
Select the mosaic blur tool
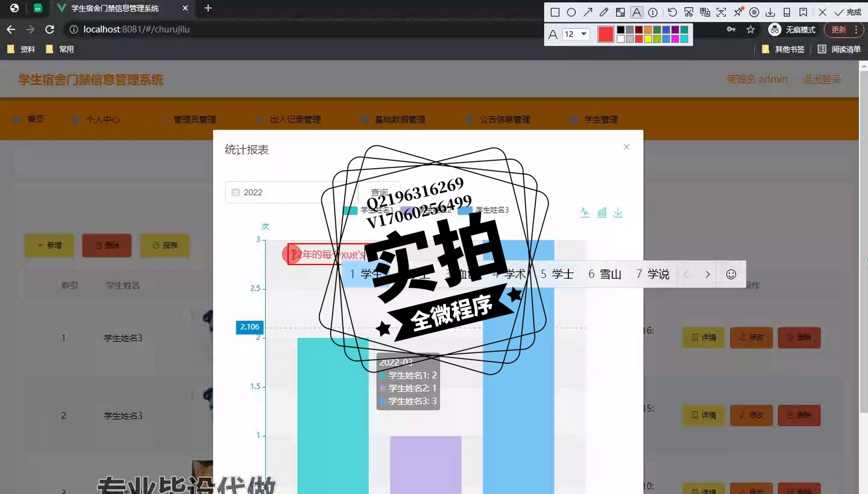pyautogui.click(x=620, y=12)
